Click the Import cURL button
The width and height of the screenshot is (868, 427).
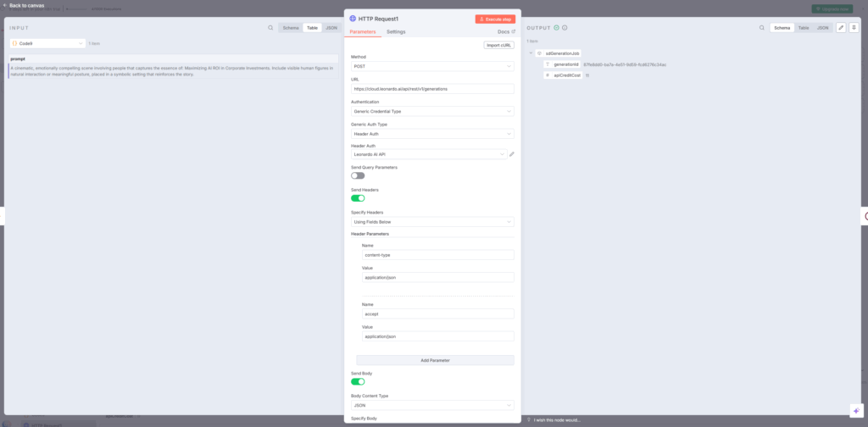(499, 45)
